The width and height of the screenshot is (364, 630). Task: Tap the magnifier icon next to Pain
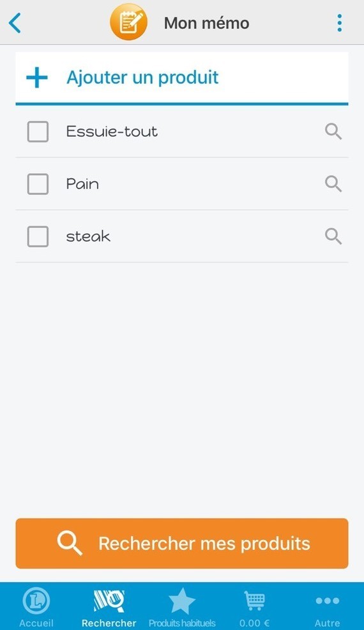(333, 183)
